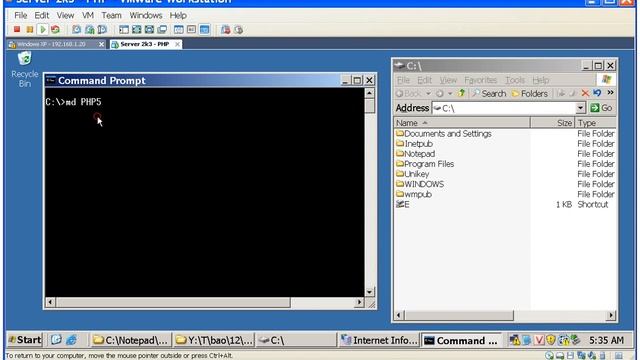Switch to VMware full screen mode icon
Screen dimensions: 640x360
coord(136,29)
